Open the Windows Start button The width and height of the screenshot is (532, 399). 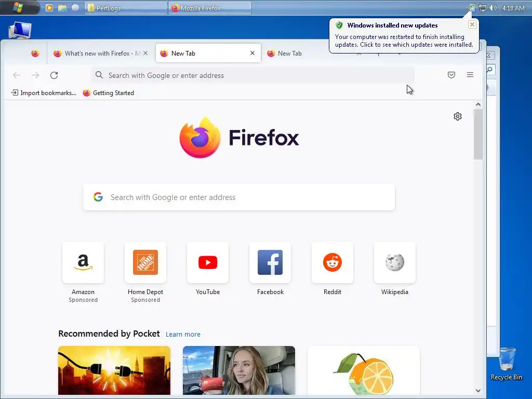[18, 7]
